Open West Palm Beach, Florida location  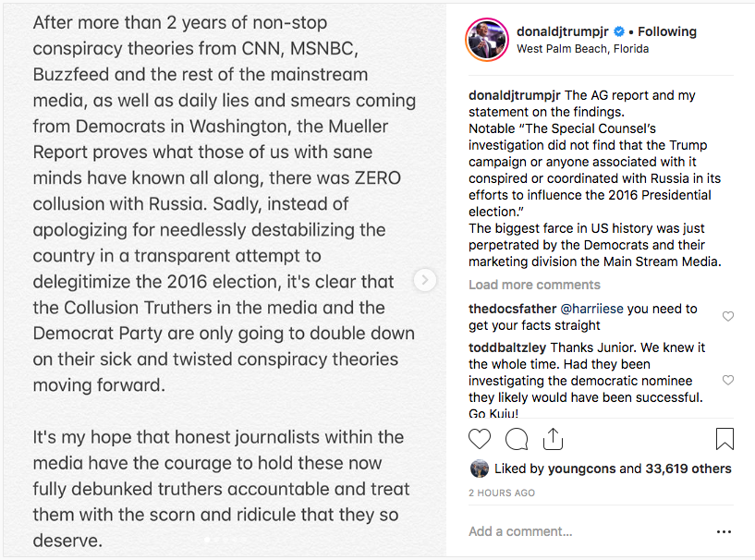tap(582, 49)
